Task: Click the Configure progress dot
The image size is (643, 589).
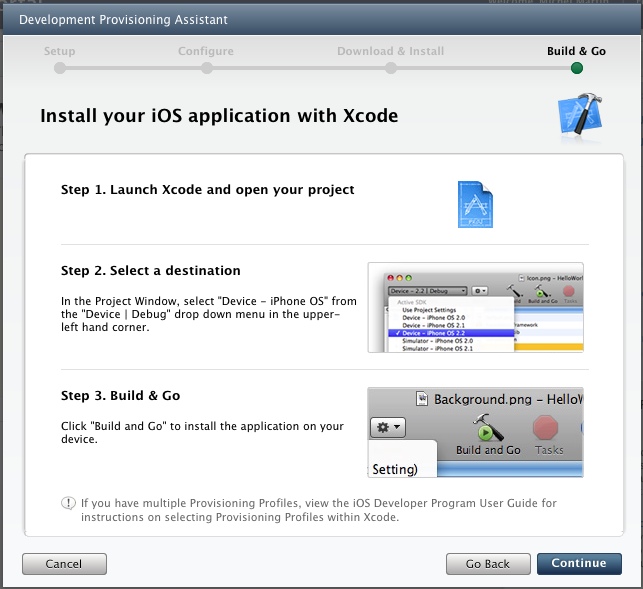Action: pos(207,68)
